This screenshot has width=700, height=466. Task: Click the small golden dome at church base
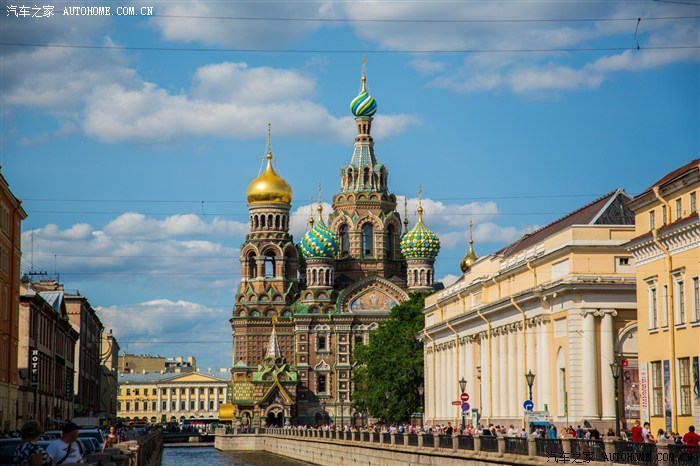[227, 411]
